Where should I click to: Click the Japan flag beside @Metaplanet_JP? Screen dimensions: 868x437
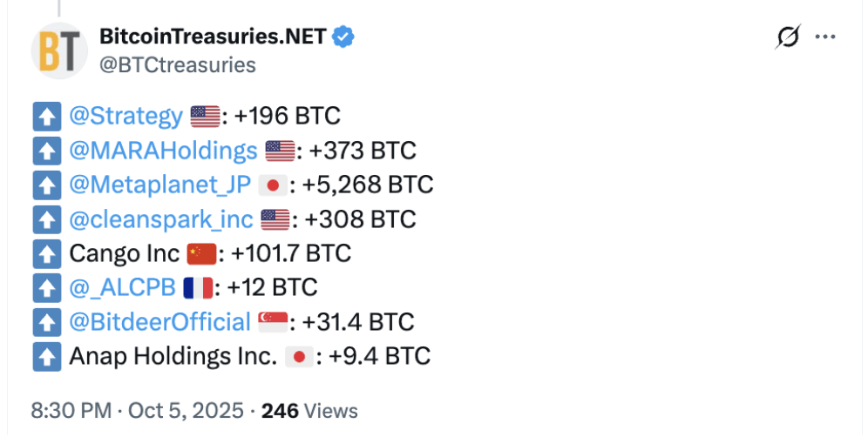pos(274,185)
